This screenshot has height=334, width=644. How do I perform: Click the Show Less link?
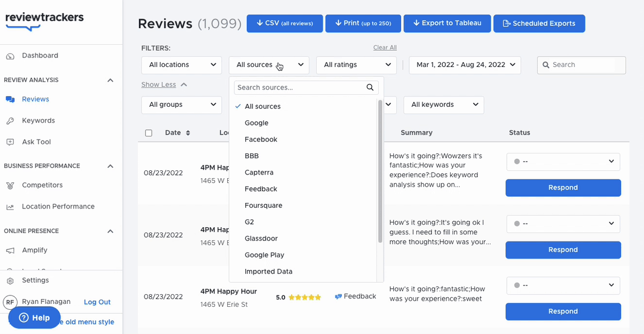158,85
